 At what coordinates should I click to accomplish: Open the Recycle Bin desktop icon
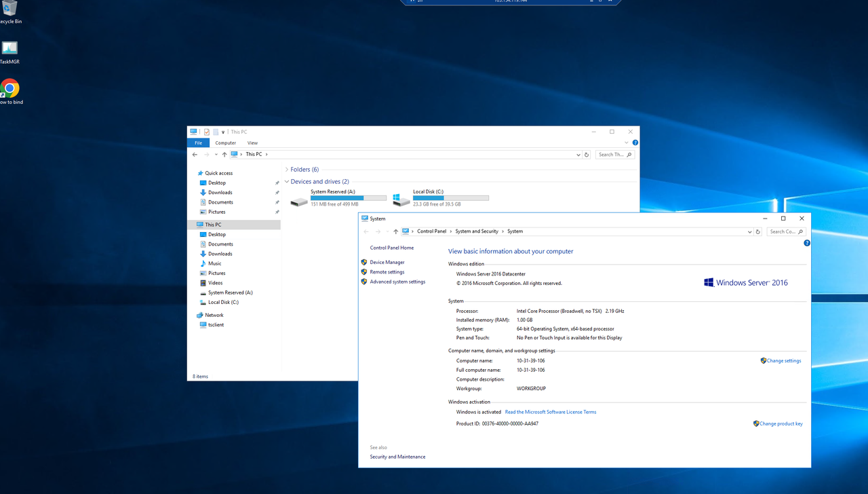tap(9, 8)
